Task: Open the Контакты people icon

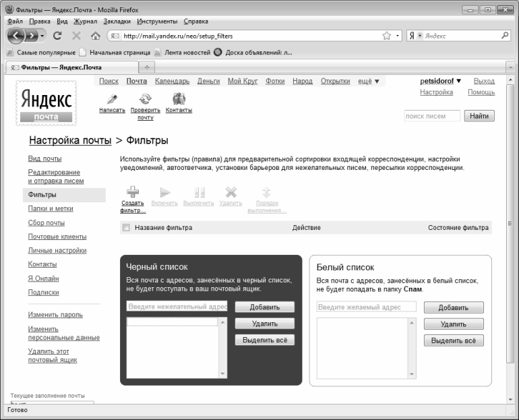Action: pos(179,98)
